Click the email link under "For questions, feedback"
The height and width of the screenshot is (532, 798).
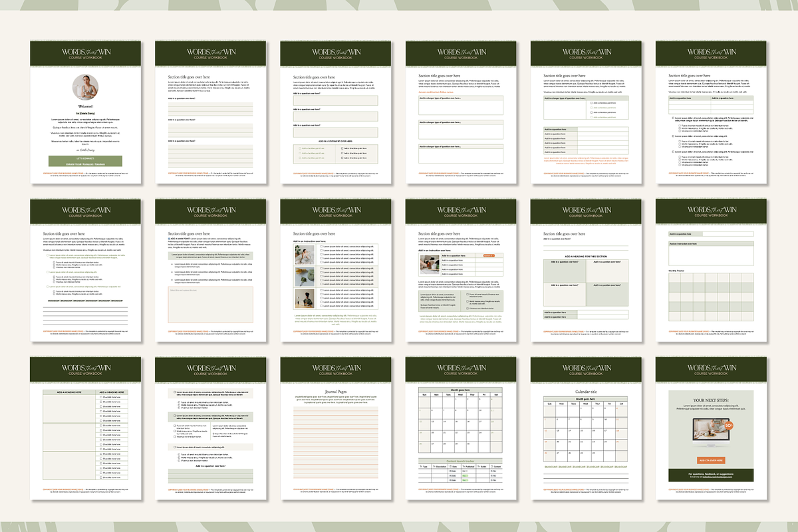coord(717,477)
